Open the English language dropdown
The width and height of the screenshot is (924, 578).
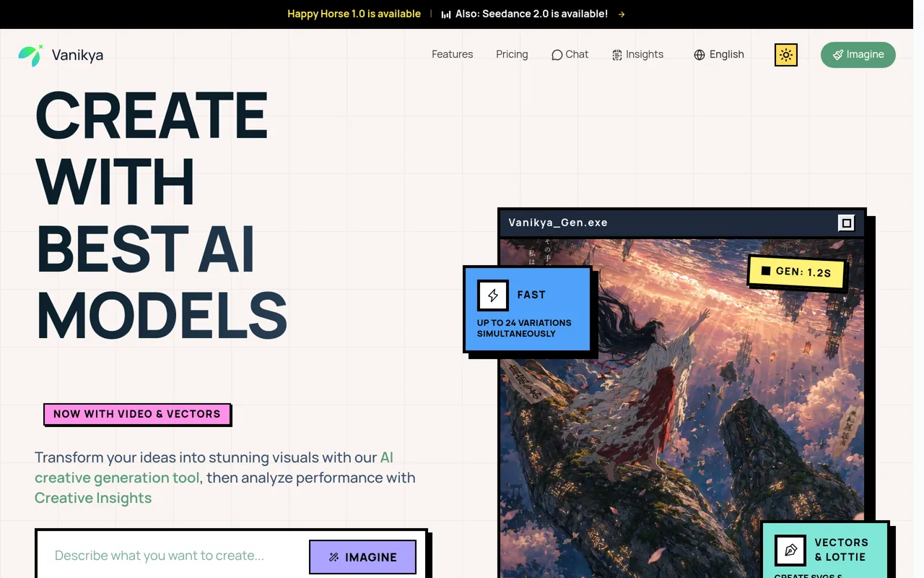[x=719, y=54]
